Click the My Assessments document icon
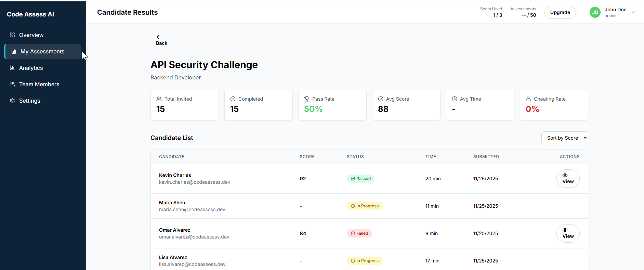This screenshot has width=644, height=270. point(14,51)
